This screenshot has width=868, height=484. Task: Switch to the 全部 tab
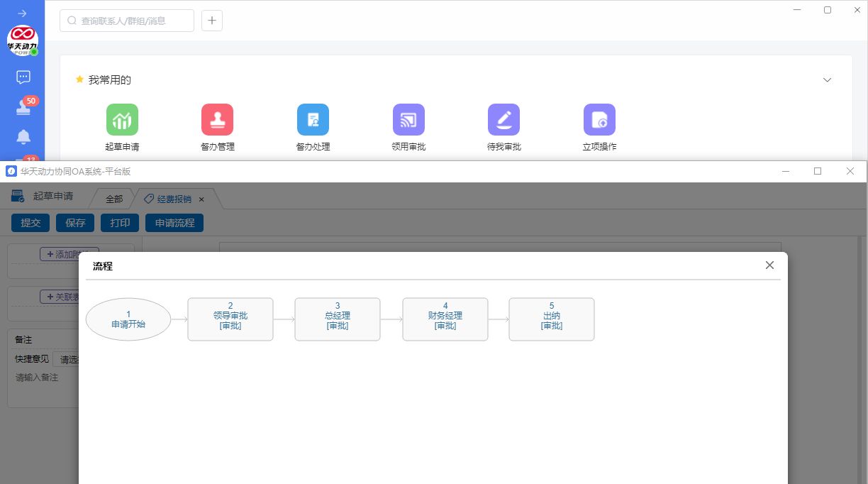tap(113, 199)
